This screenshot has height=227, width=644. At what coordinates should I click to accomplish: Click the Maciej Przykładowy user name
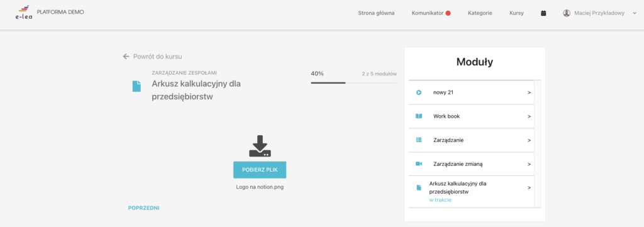point(599,13)
